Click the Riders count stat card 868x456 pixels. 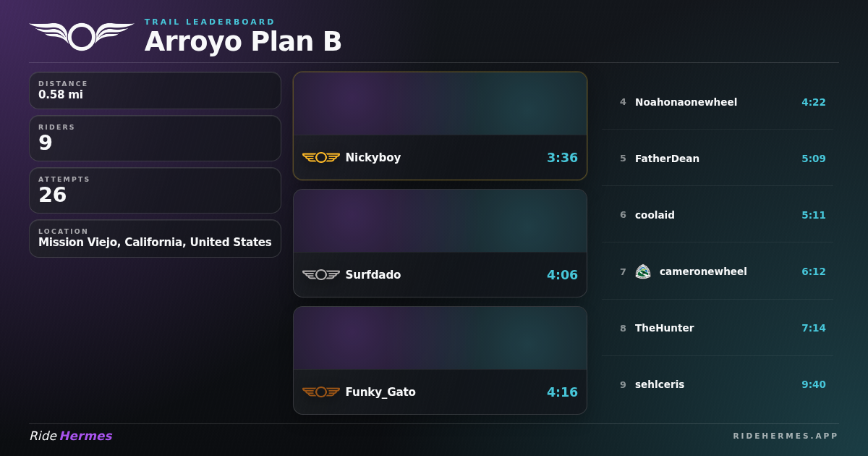pyautogui.click(x=155, y=138)
